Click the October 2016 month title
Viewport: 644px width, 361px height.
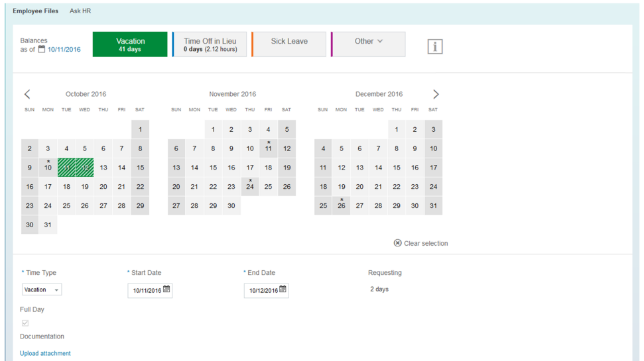pyautogui.click(x=86, y=94)
